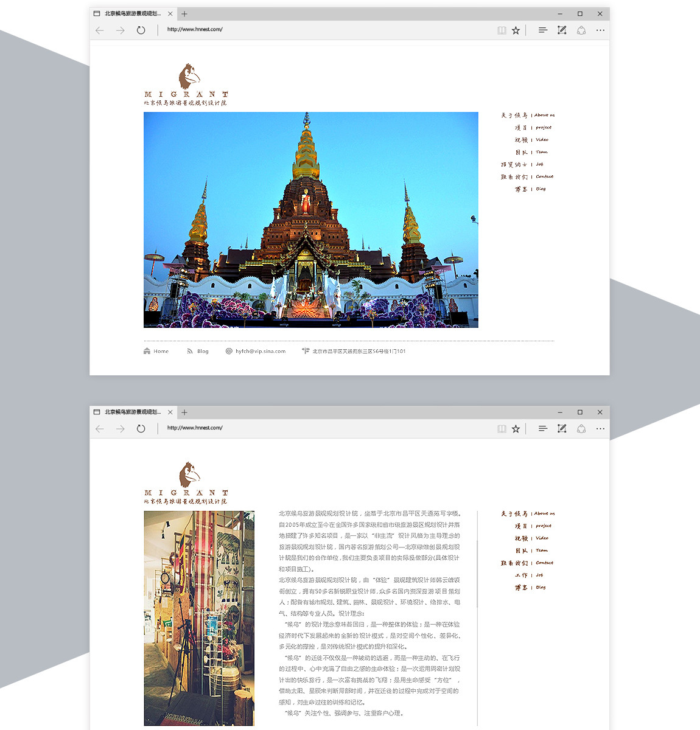Click the reading view book icon in bottom browser
This screenshot has width=700, height=730.
coord(502,428)
